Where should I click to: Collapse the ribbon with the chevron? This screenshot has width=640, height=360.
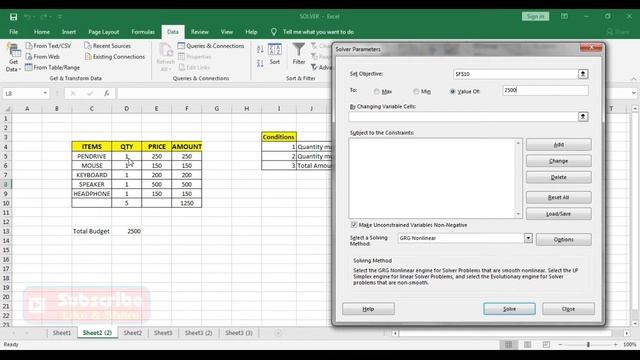[x=633, y=79]
